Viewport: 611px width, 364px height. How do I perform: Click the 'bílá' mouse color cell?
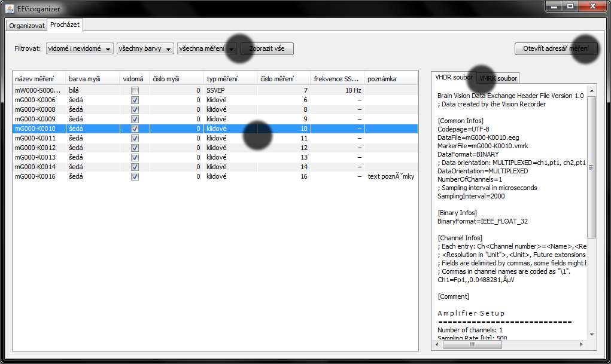pos(92,90)
